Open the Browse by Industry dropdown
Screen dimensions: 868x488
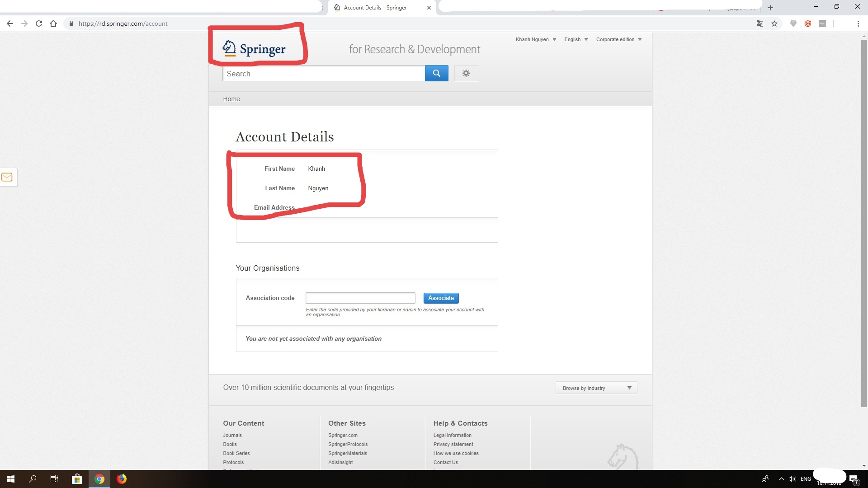click(x=596, y=388)
